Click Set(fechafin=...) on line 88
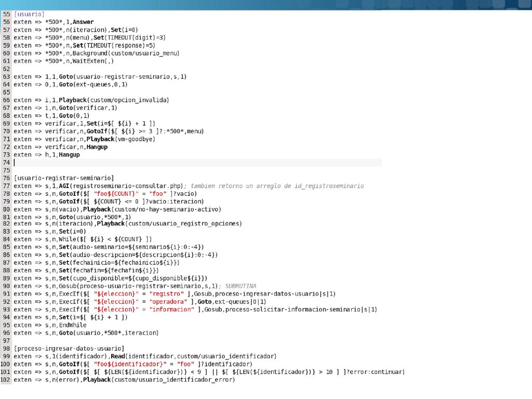Screen dimensions: 532x399 109,270
